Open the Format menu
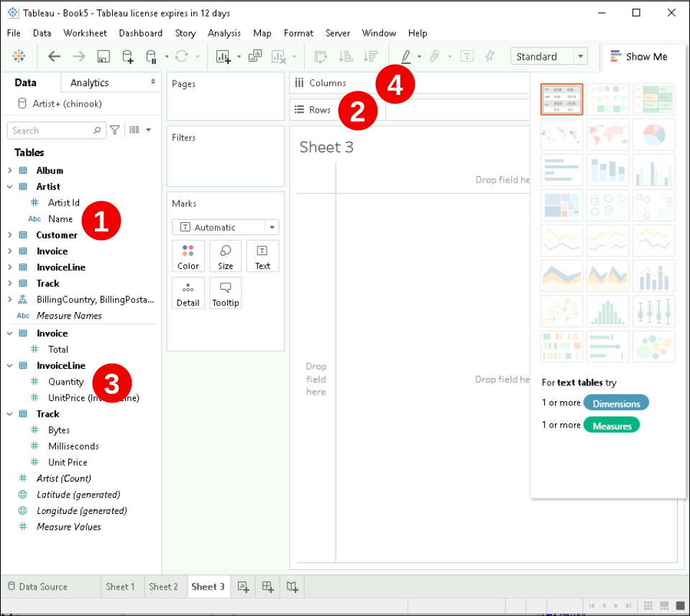This screenshot has width=690, height=616. 298,33
